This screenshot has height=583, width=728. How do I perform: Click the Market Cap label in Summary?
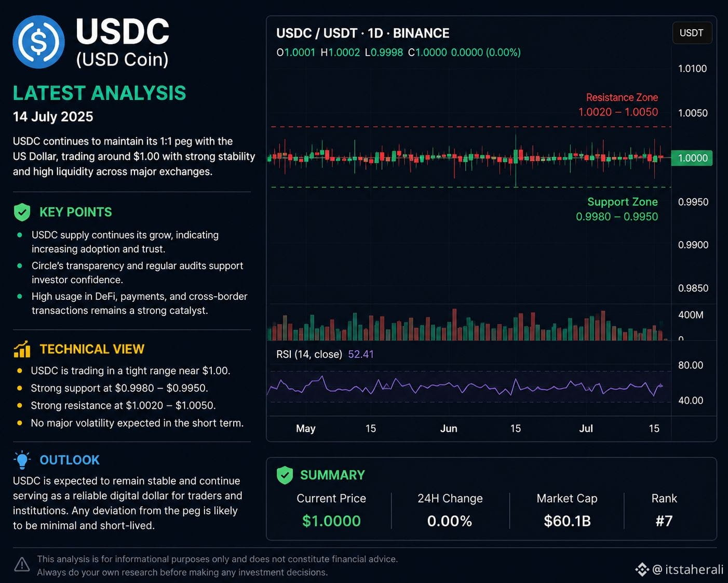coord(567,499)
